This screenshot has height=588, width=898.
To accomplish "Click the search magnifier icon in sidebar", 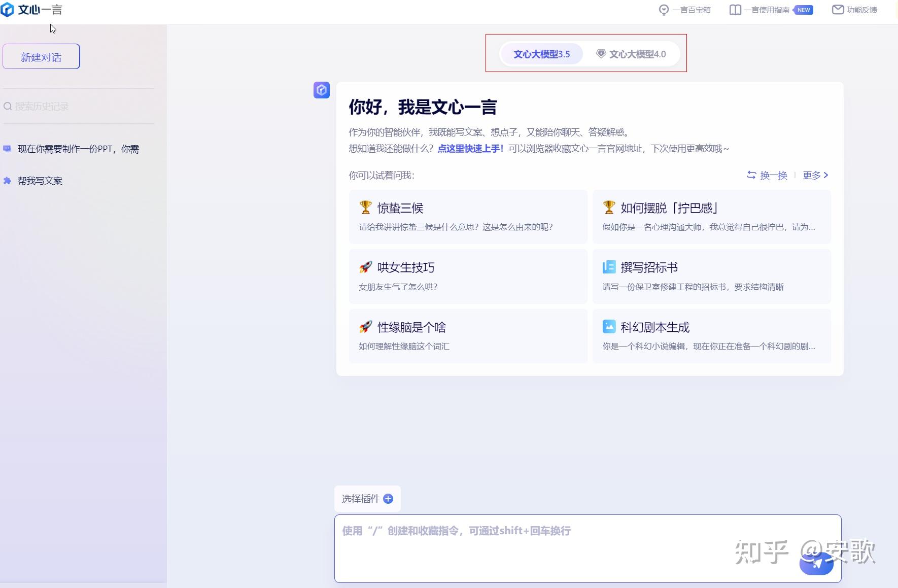I will click(x=8, y=107).
